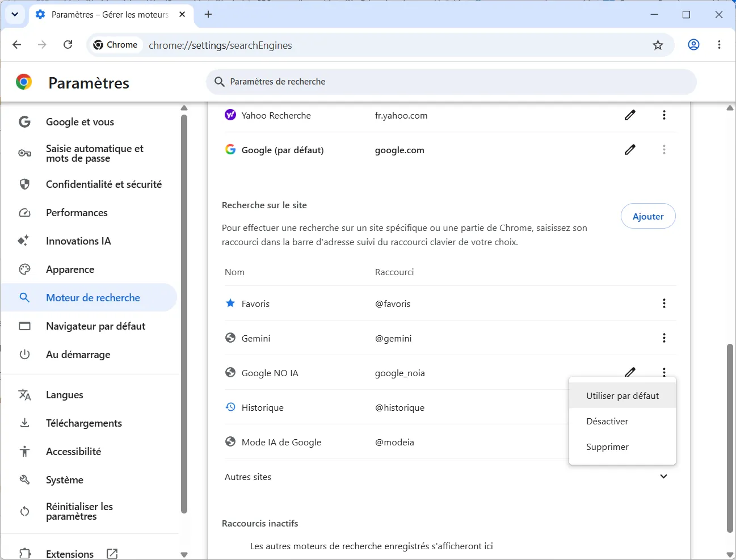Click the download icon for Téléchargements
The width and height of the screenshot is (736, 560).
pos(24,423)
